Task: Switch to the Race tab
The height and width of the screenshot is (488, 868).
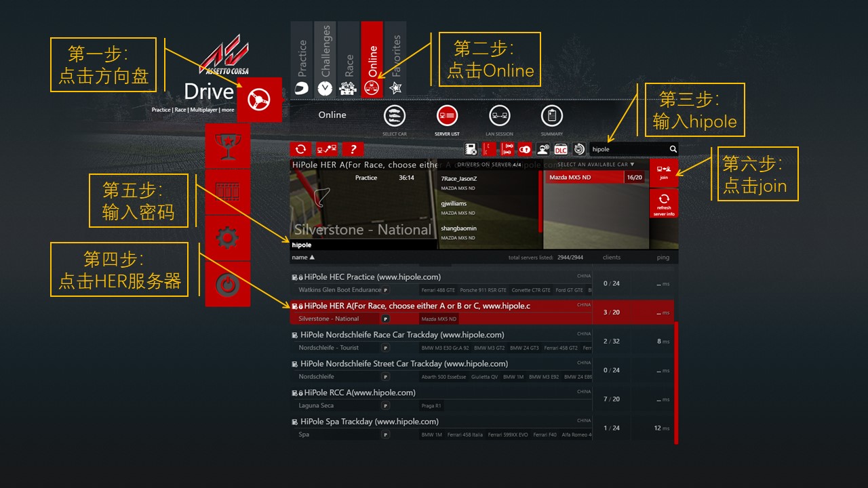Action: [x=349, y=60]
